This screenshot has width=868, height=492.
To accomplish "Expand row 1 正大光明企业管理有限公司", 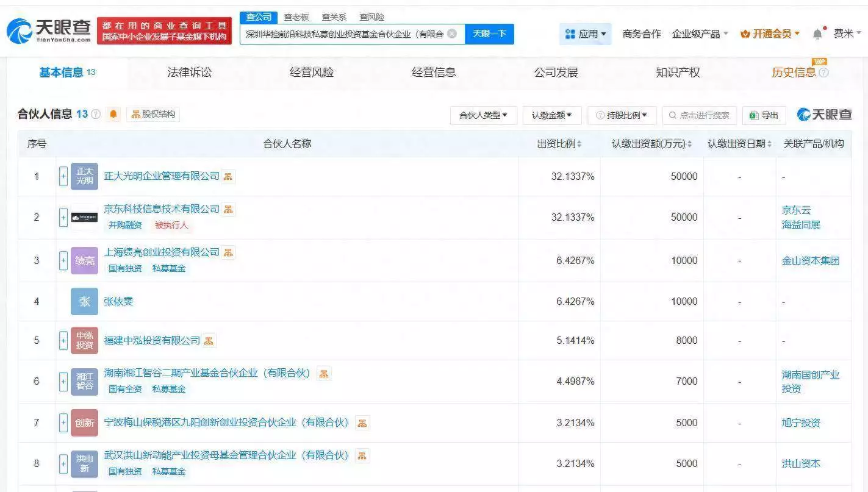I will point(63,176).
